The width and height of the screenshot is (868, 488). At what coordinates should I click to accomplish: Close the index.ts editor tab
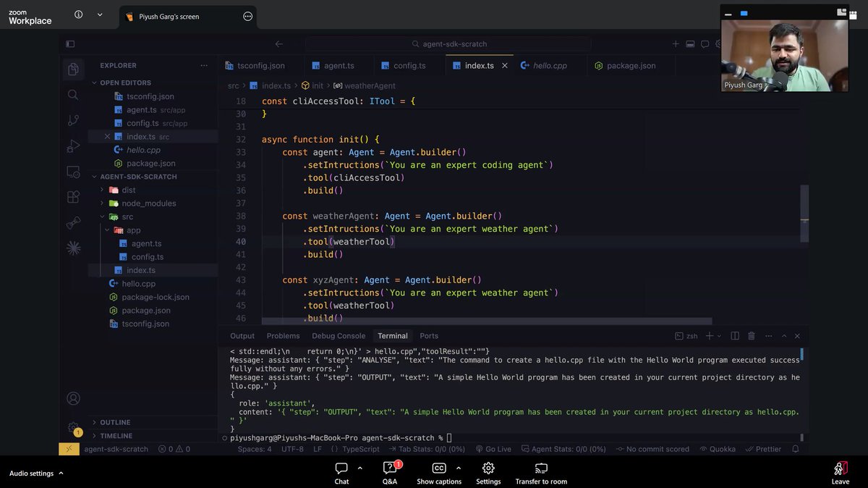pyautogui.click(x=505, y=65)
